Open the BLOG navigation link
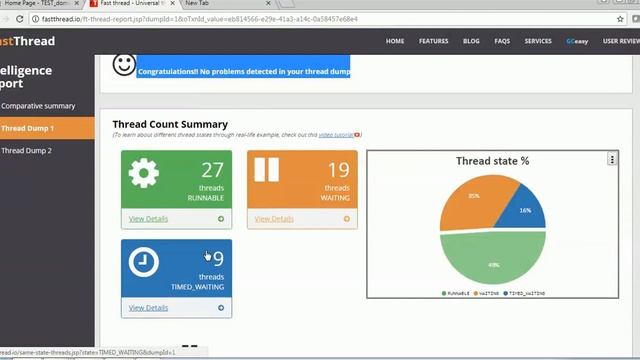Viewport: 640px width, 360px height. [471, 41]
